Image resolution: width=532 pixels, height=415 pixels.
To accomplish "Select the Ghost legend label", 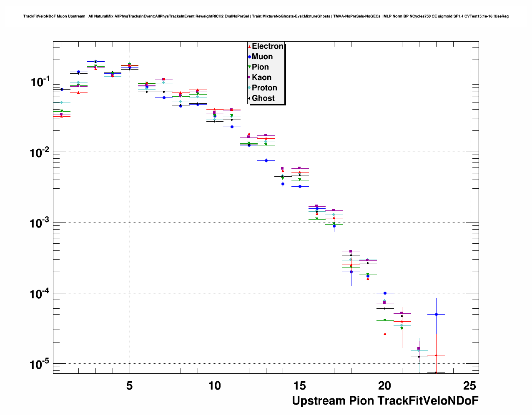I will tap(263, 98).
